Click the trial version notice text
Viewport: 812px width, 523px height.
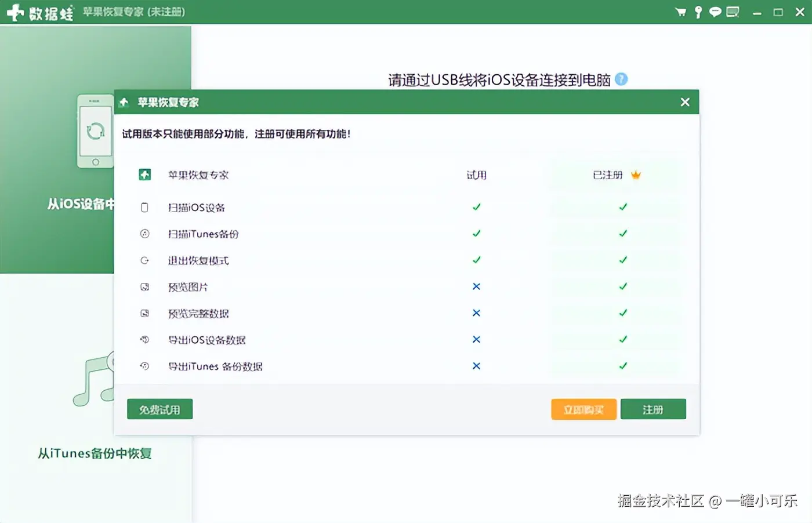click(237, 134)
